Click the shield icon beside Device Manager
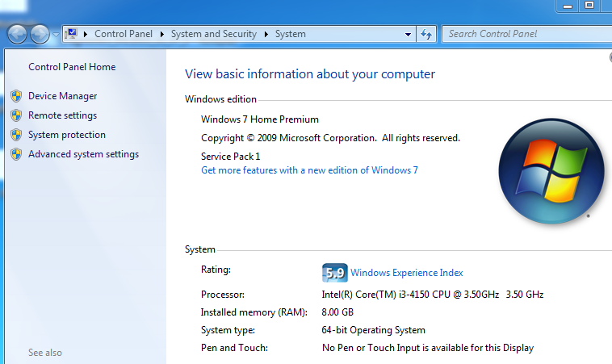 (16, 96)
